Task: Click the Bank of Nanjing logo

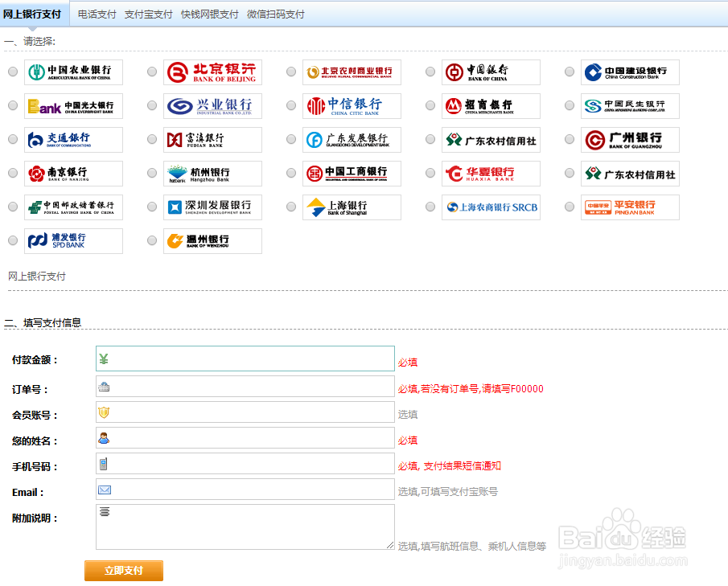Action: (73, 174)
